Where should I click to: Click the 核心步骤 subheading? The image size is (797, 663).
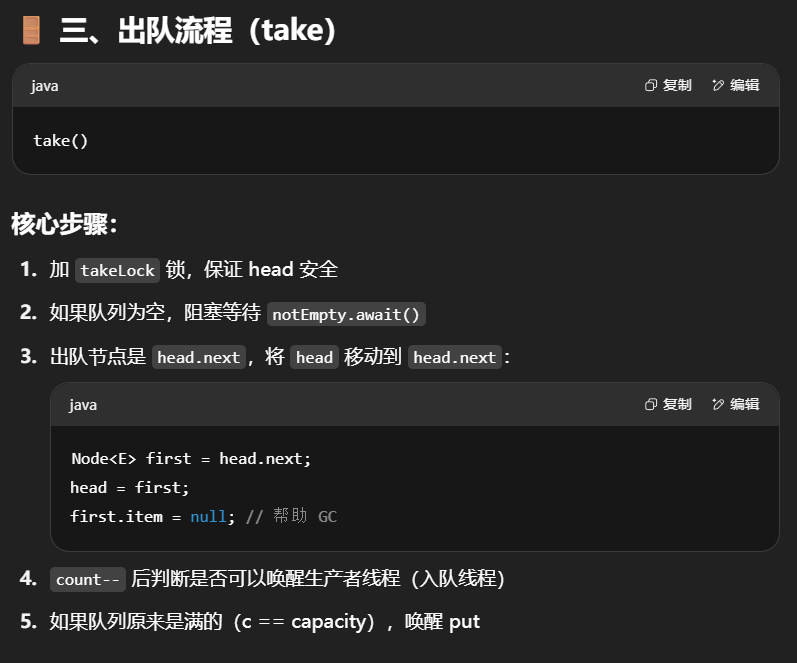pyautogui.click(x=64, y=223)
